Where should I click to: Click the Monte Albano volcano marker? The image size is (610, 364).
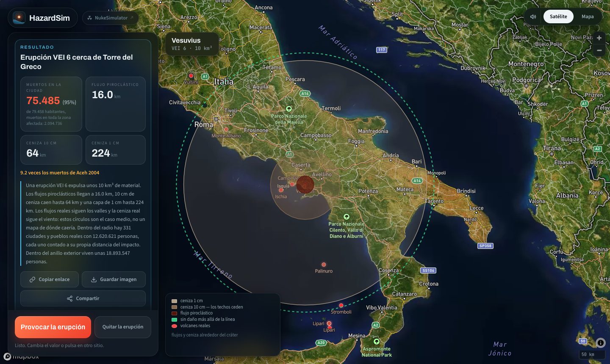tap(226, 130)
